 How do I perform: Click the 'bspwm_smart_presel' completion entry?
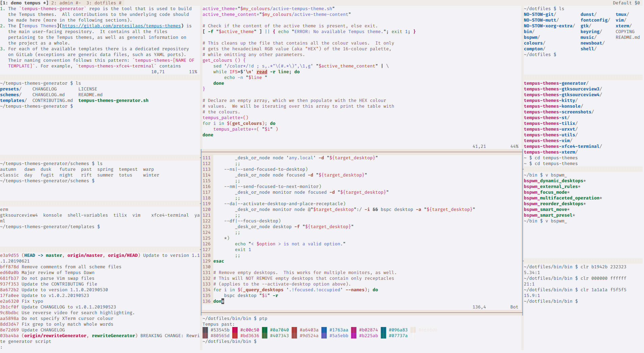tap(549, 215)
